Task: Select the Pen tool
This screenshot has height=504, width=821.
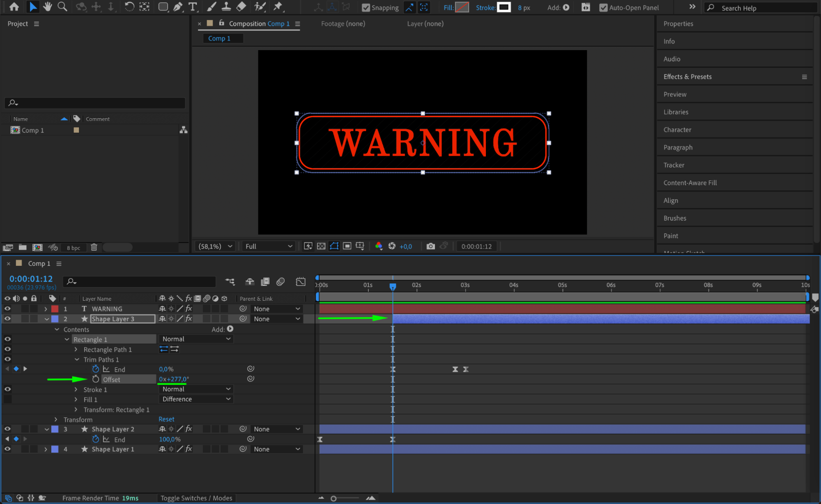Action: point(178,7)
